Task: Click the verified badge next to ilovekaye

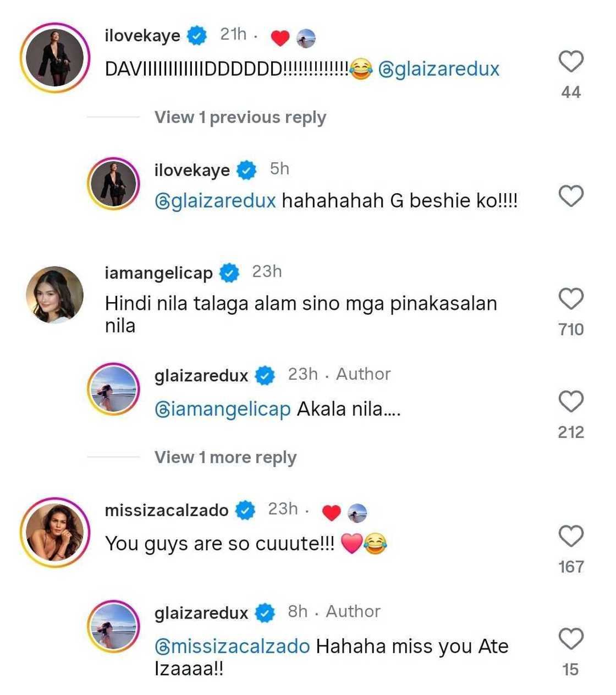Action: click(x=196, y=35)
